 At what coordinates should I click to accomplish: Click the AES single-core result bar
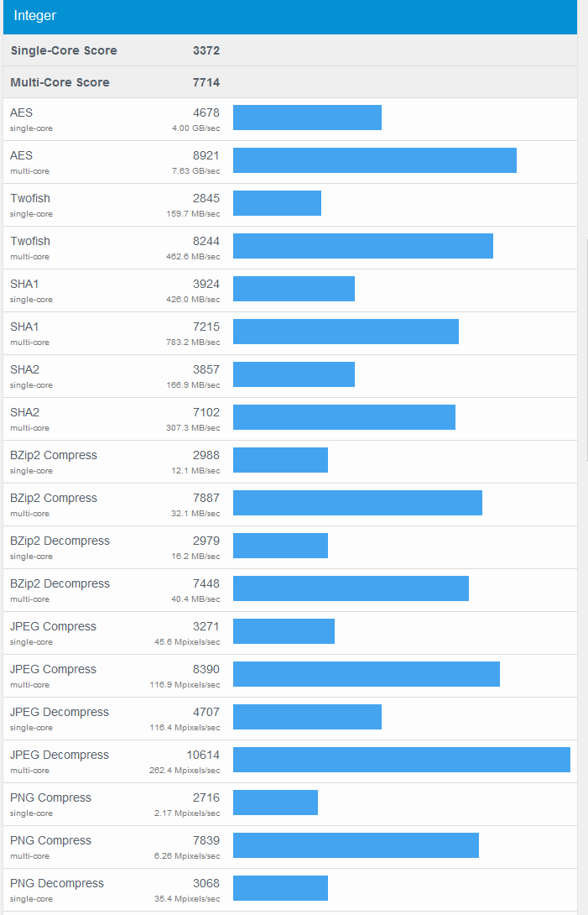pyautogui.click(x=307, y=118)
